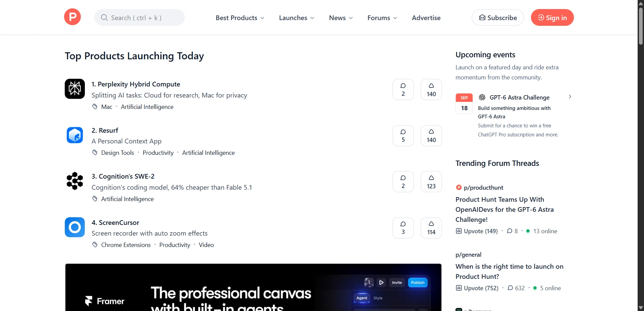Click Upvote (752) on p/general thread
Image resolution: width=644 pixels, height=311 pixels.
point(477,288)
